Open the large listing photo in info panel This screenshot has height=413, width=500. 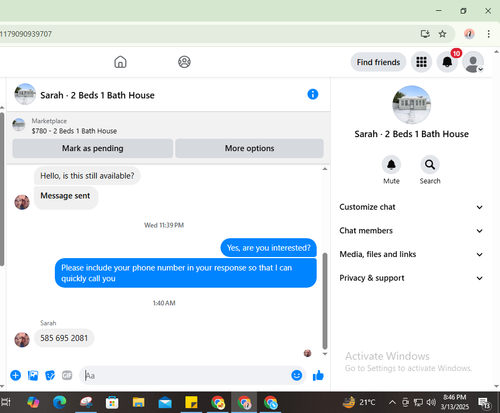[x=412, y=105]
